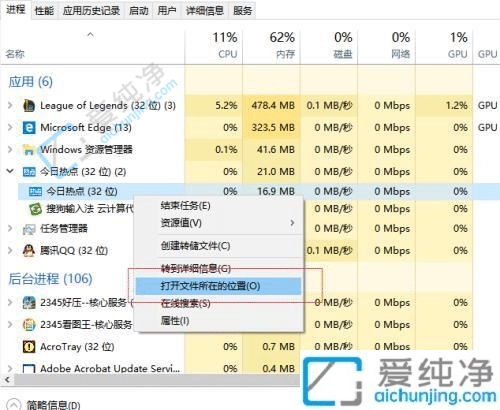Screen dimensions: 500x410
Task: Choose 打开文件所在的位置(O) menu item
Action: [218, 286]
